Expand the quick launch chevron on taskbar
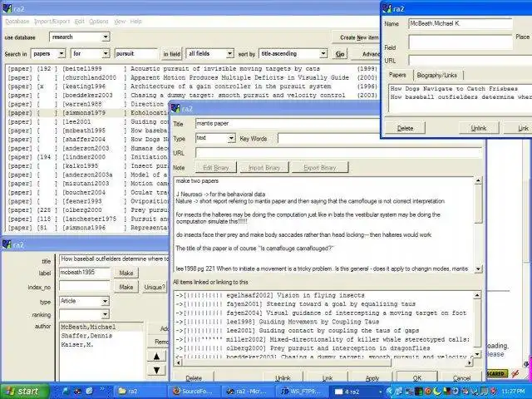532x399 pixels. [102, 389]
